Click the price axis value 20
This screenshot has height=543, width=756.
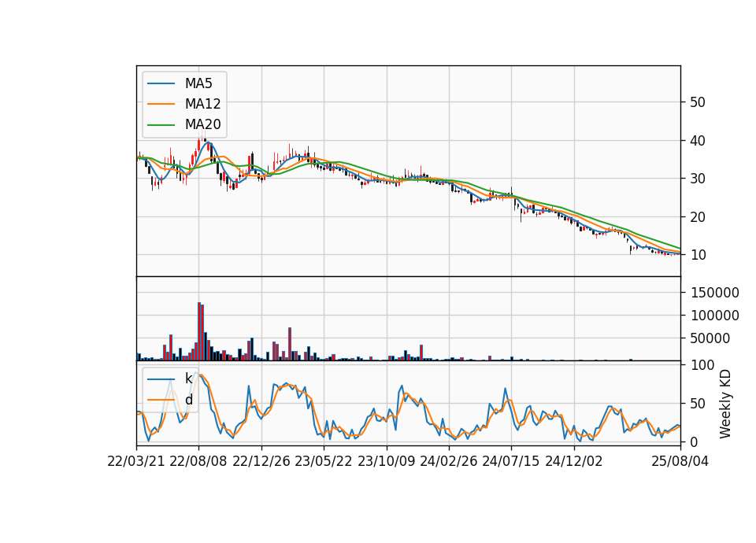(x=698, y=217)
